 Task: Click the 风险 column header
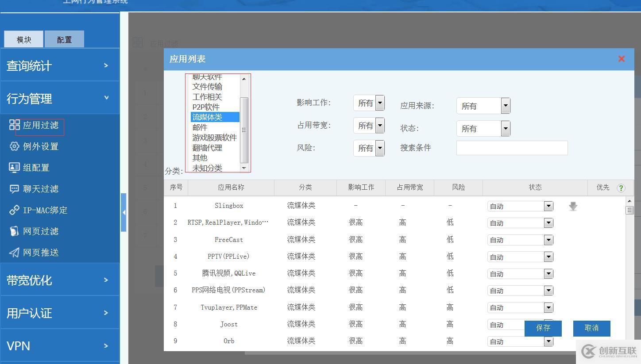(459, 188)
